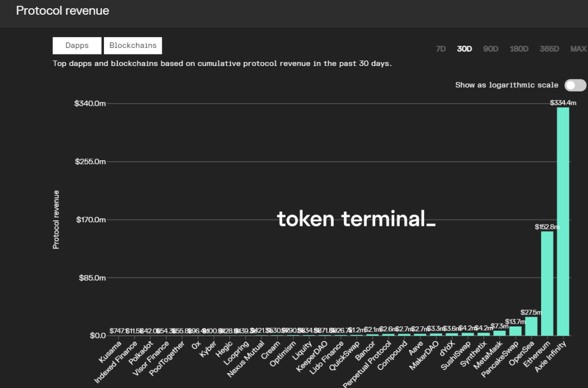Image resolution: width=588 pixels, height=388 pixels.
Task: Click the OpenSea bar
Action: (531, 326)
